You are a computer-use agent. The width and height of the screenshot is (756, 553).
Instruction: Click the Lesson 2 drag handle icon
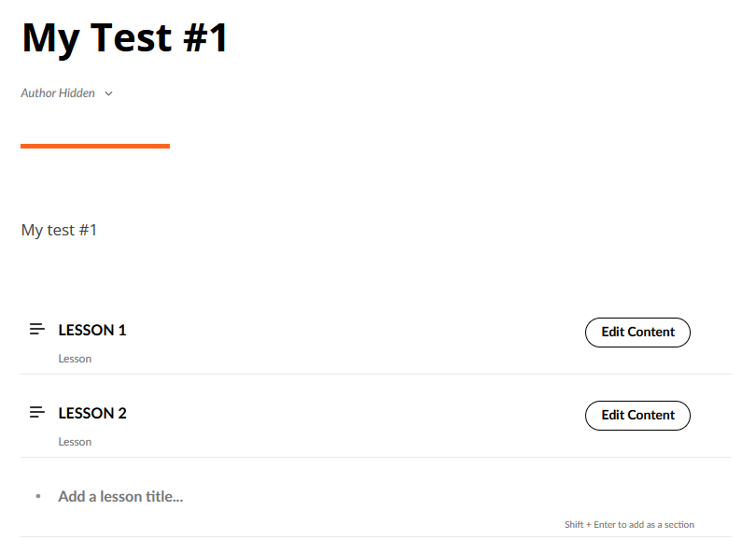click(x=37, y=413)
